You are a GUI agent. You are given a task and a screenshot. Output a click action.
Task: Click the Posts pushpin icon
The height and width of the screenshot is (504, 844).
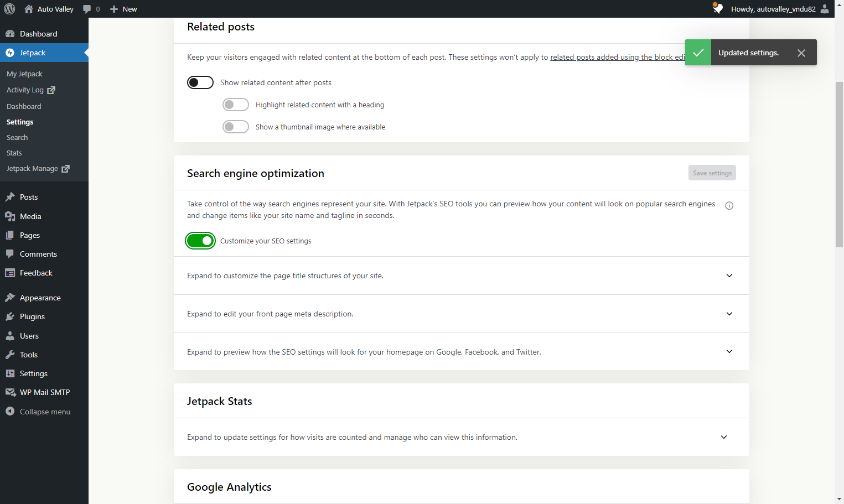coord(10,197)
